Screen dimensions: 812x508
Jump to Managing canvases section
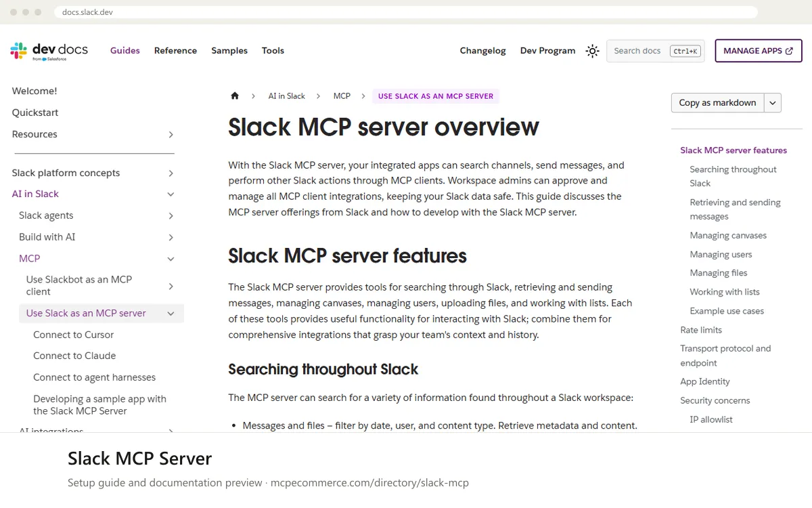click(x=728, y=236)
